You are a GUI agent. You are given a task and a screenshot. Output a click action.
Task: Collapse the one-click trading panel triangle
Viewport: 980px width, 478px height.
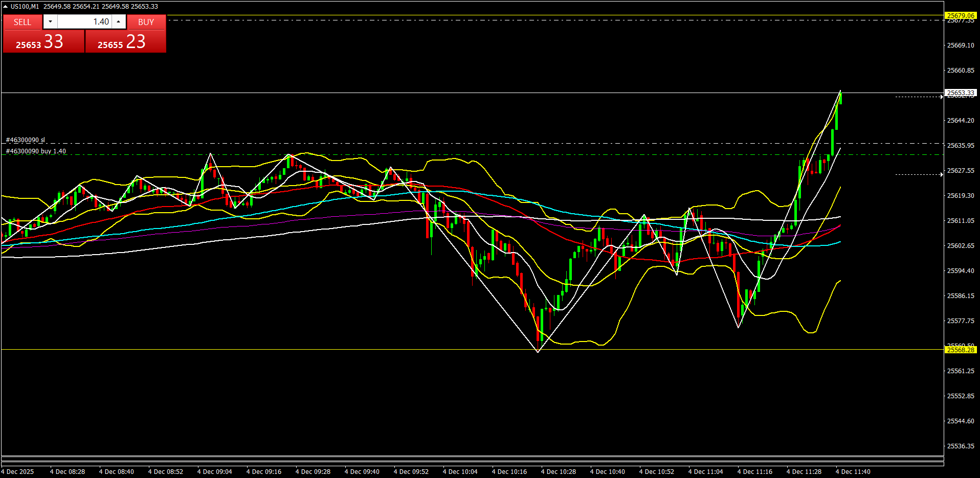5,7
